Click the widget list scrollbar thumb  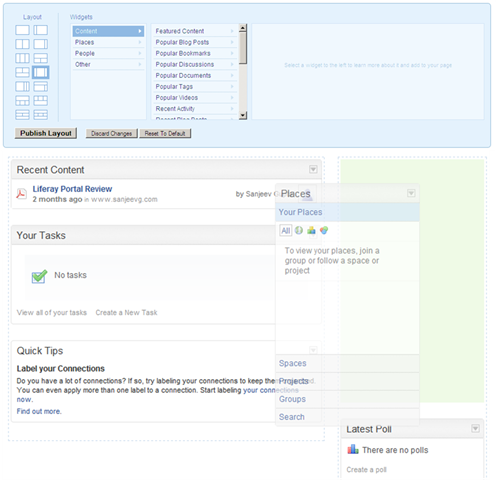[243, 48]
